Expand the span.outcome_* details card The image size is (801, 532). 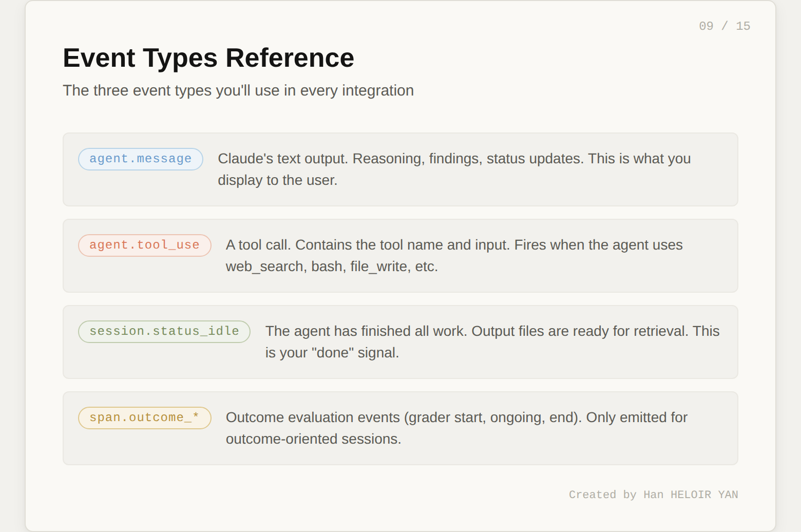click(400, 428)
